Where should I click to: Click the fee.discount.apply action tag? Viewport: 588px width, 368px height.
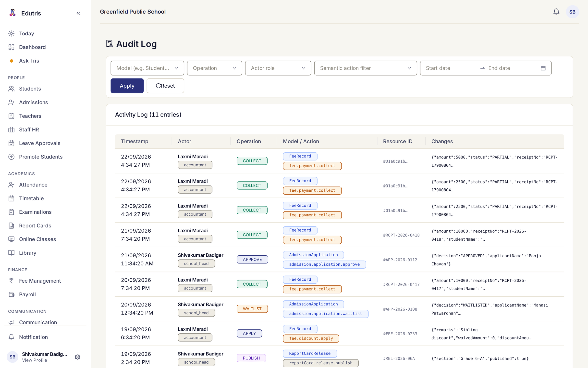(x=311, y=338)
